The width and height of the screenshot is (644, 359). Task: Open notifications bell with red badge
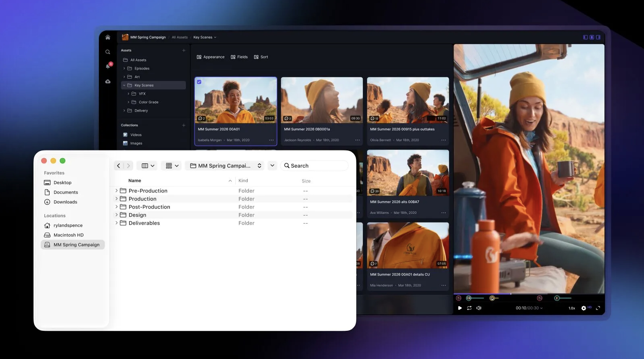pyautogui.click(x=108, y=66)
